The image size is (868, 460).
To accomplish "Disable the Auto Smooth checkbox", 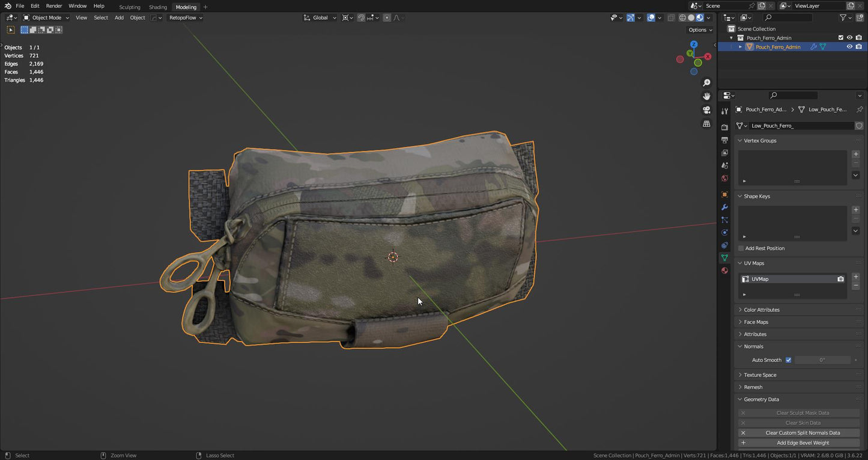I will point(788,360).
